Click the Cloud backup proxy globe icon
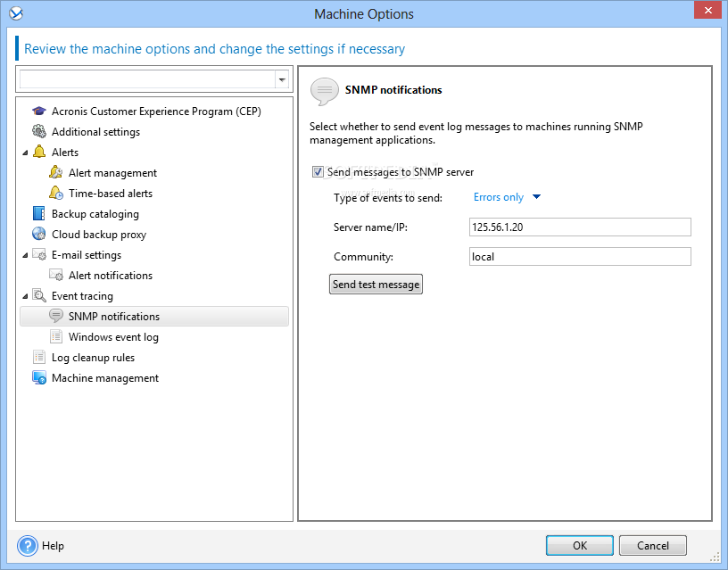 coord(39,234)
